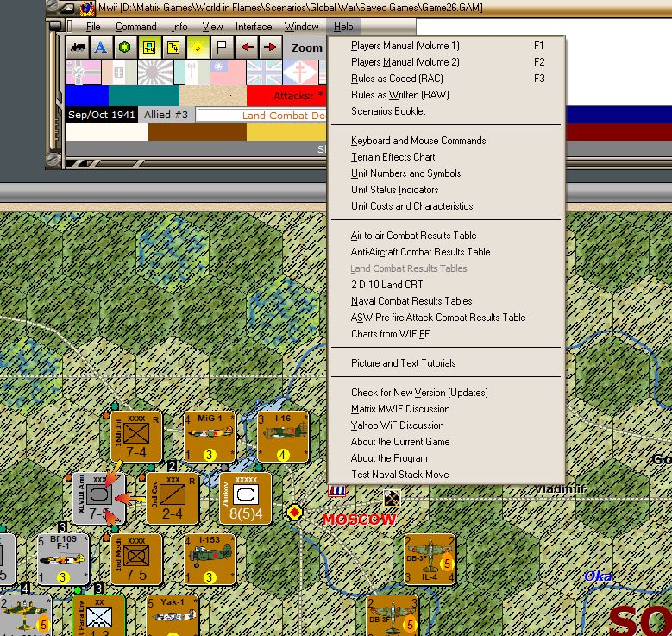
Task: Click the 3rd Cav 2-4 cavalry counter
Action: (x=173, y=498)
